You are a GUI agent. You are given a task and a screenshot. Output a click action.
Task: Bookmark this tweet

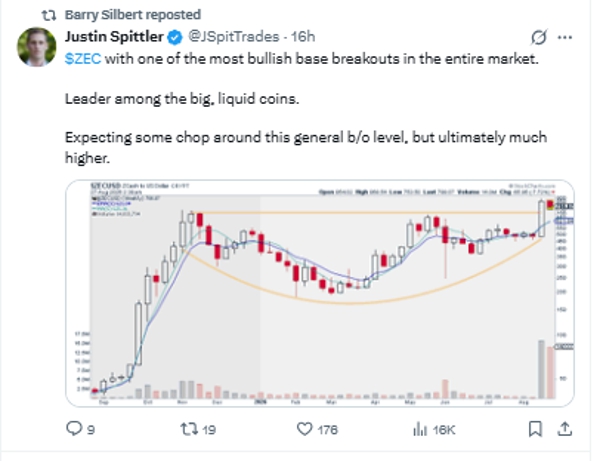(535, 429)
